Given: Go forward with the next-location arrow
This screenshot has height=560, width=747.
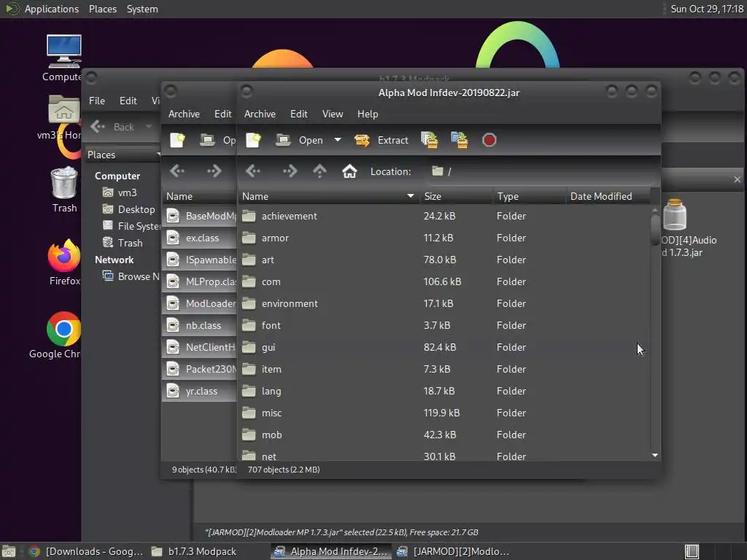Looking at the screenshot, I should (x=290, y=171).
